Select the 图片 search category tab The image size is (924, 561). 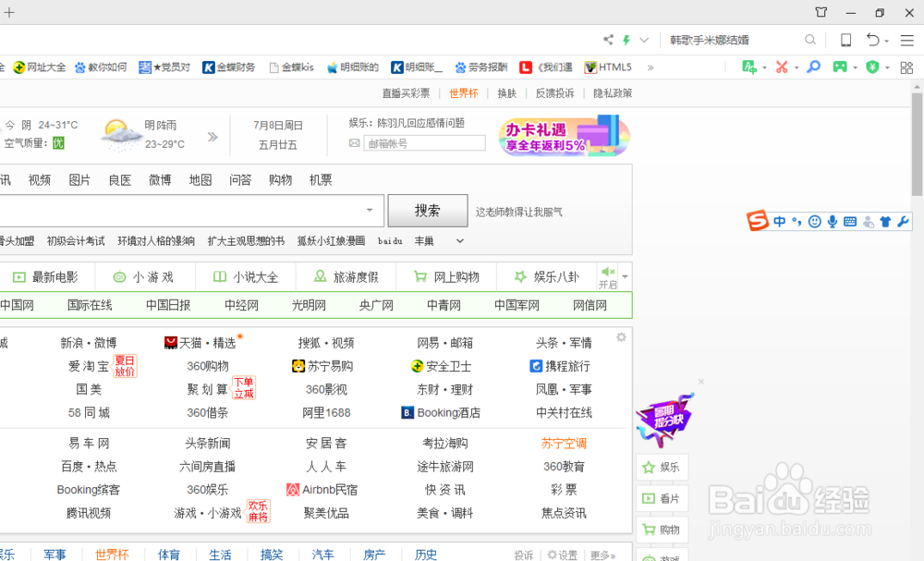click(79, 180)
